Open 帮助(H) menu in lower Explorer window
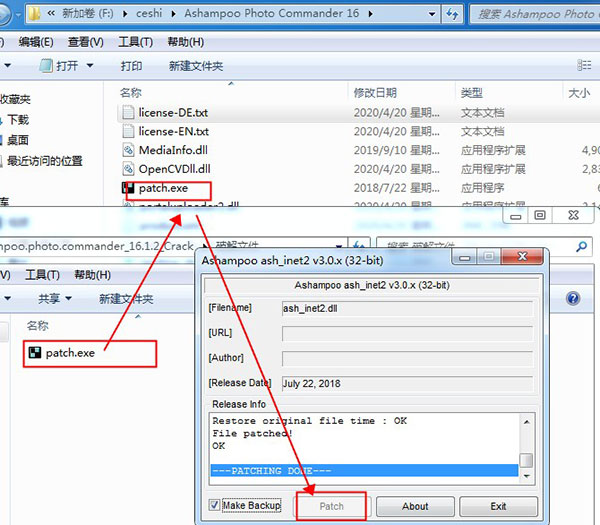 (x=93, y=275)
